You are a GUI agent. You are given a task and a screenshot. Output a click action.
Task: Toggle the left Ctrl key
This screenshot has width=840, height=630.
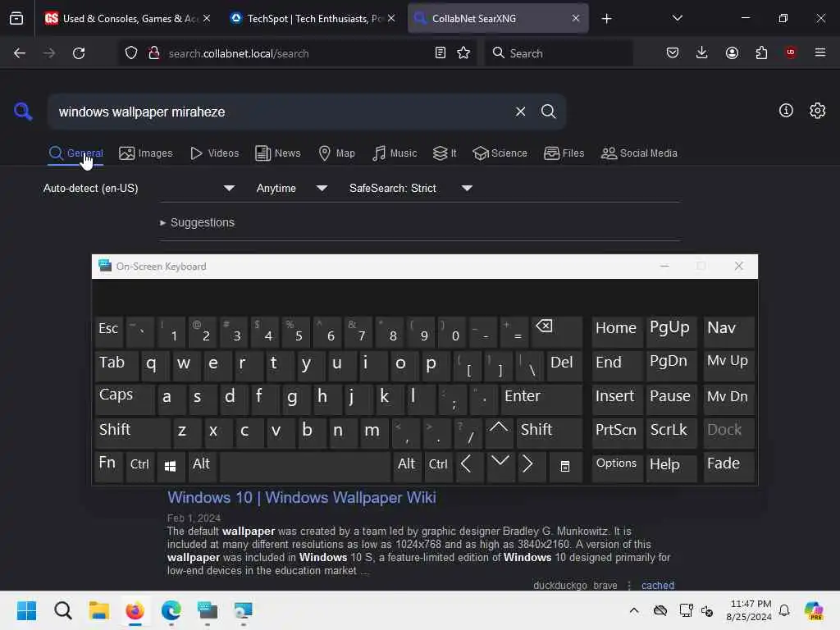click(139, 467)
